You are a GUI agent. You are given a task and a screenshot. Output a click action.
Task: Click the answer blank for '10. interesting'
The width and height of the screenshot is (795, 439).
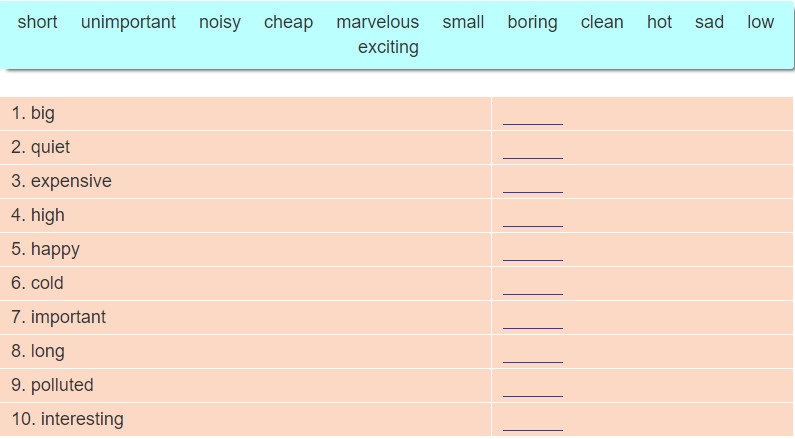(x=533, y=424)
